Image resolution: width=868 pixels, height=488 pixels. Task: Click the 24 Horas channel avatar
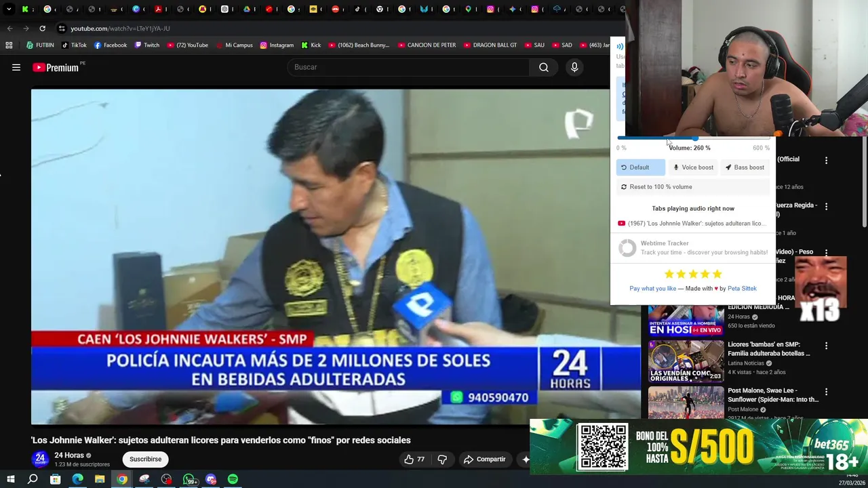[40, 459]
